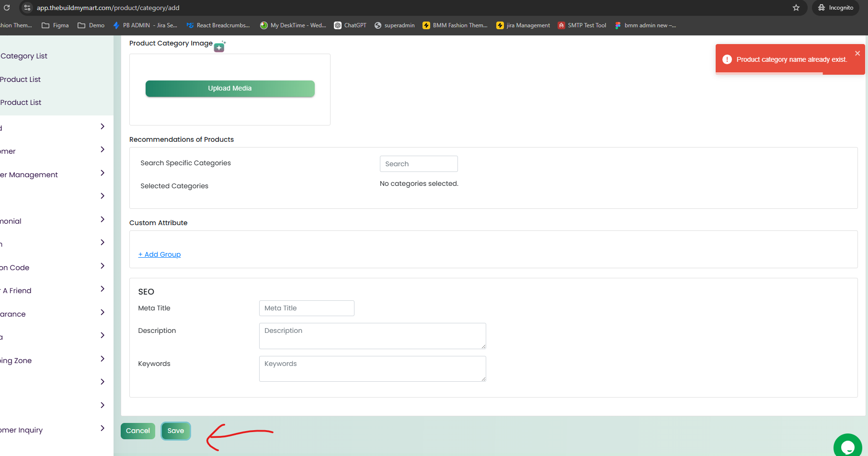The height and width of the screenshot is (456, 868).
Task: Expand the Refer A Friend chevron
Action: pyautogui.click(x=103, y=289)
